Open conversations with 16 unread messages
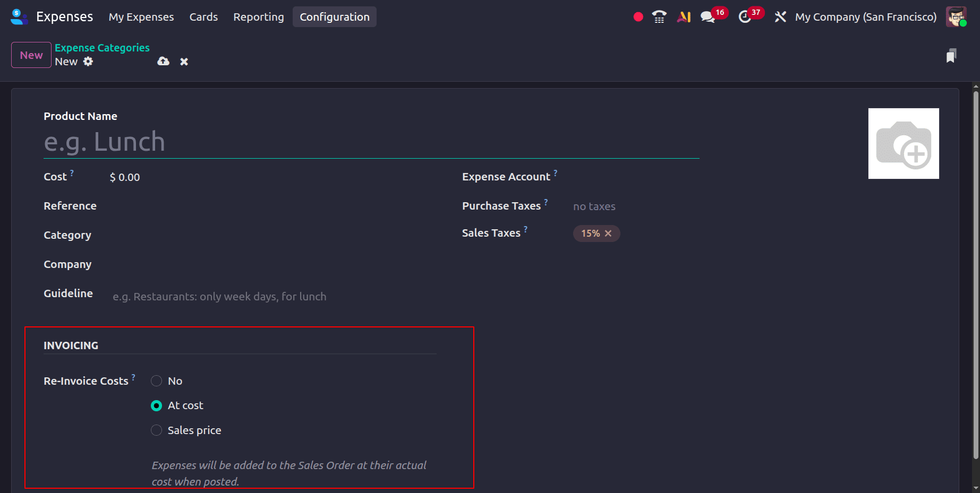 point(713,15)
